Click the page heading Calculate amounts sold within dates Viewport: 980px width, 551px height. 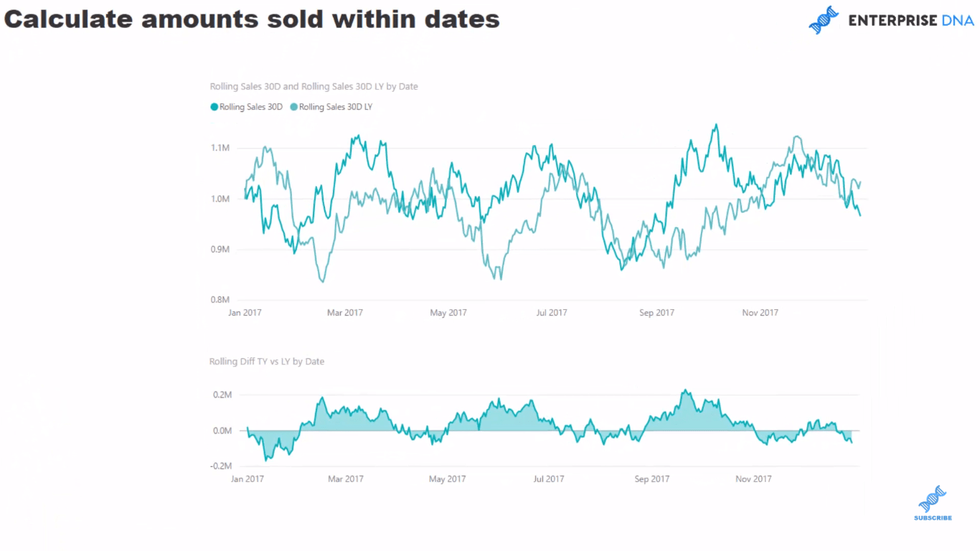click(x=252, y=19)
